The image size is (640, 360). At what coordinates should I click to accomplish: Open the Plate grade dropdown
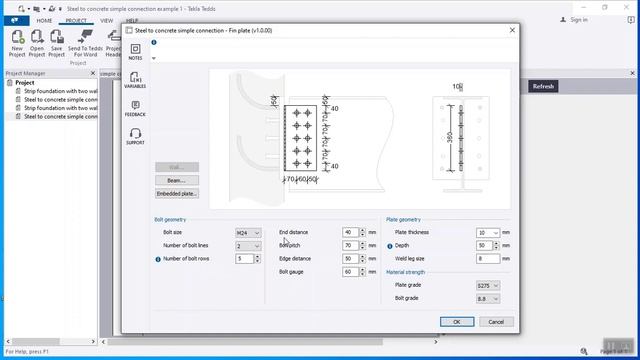point(488,286)
